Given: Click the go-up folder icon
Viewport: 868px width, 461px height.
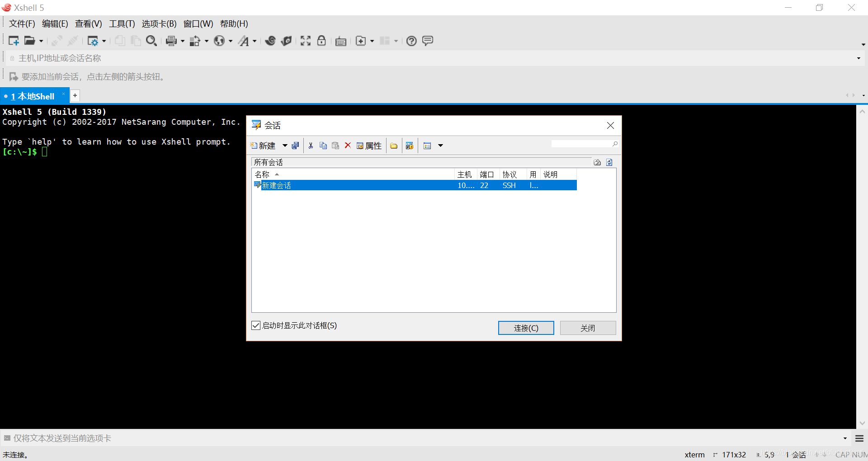Looking at the screenshot, I should tap(597, 162).
